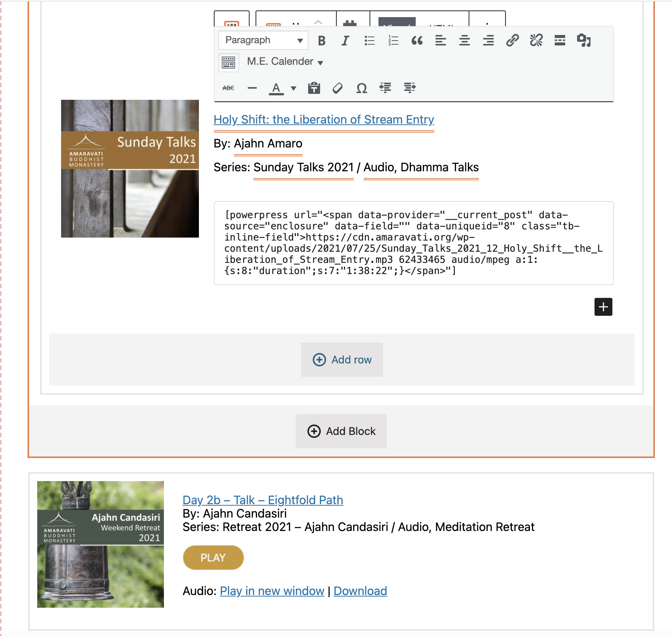
Task: Click the special character Omega icon
Action: coord(362,88)
